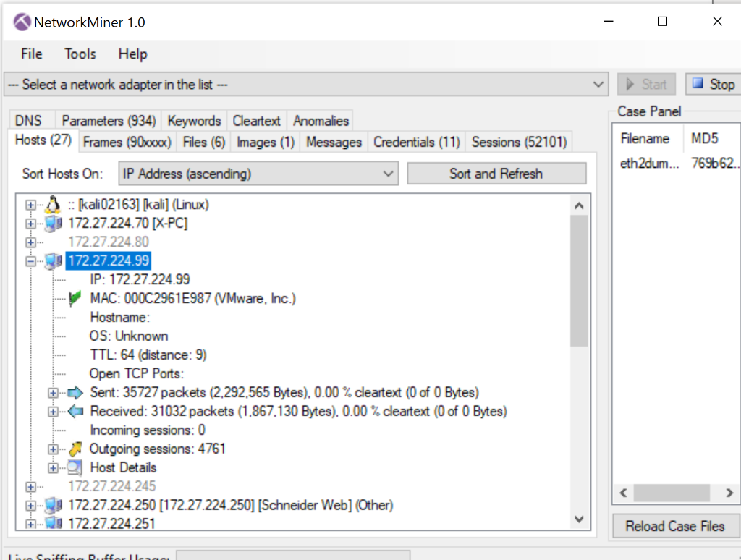Collapse the 172.27.224.99 host node

pos(30,261)
